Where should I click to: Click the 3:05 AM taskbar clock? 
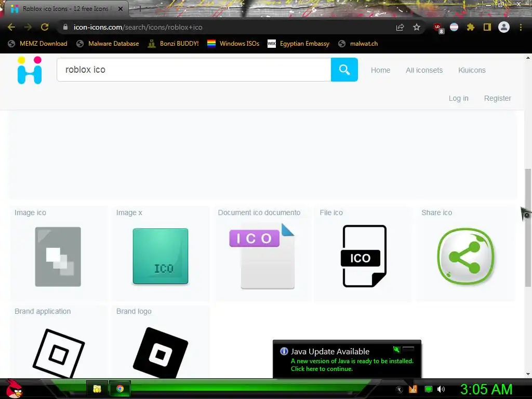click(486, 389)
